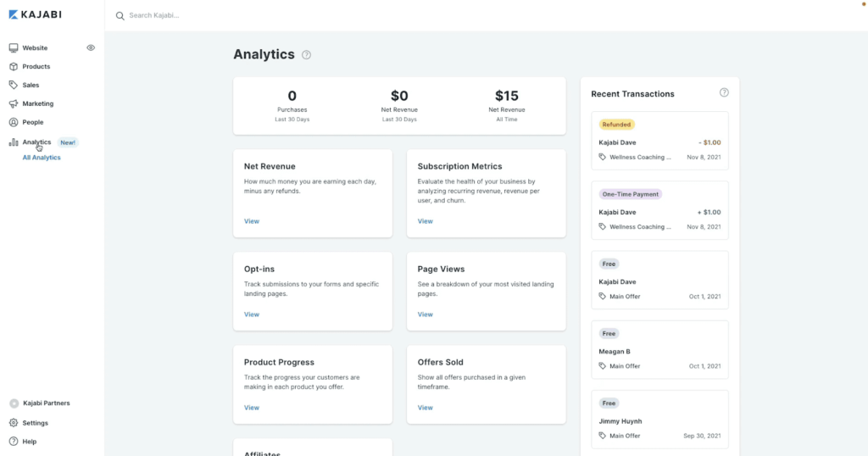The width and height of the screenshot is (868, 456).
Task: Click the Marketing megaphone icon
Action: tap(14, 103)
